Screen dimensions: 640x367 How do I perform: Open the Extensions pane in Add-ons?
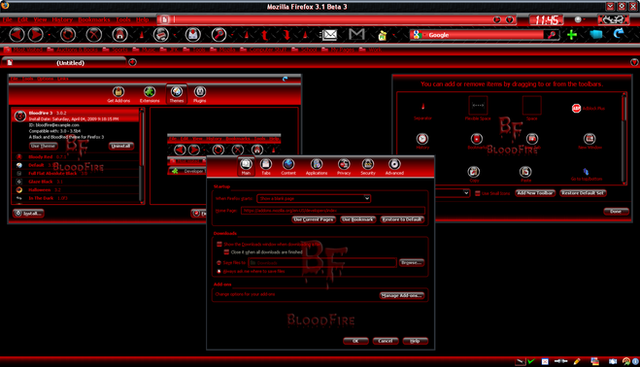(x=149, y=94)
